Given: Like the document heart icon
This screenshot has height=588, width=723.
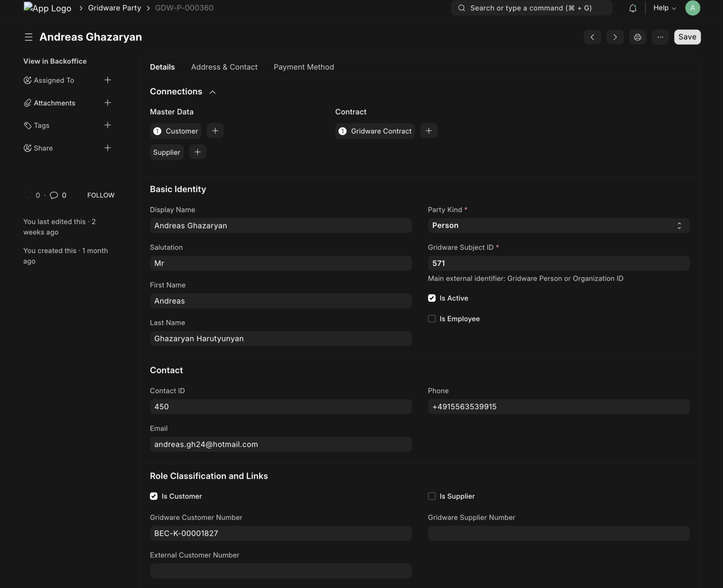Looking at the screenshot, I should (x=28, y=195).
